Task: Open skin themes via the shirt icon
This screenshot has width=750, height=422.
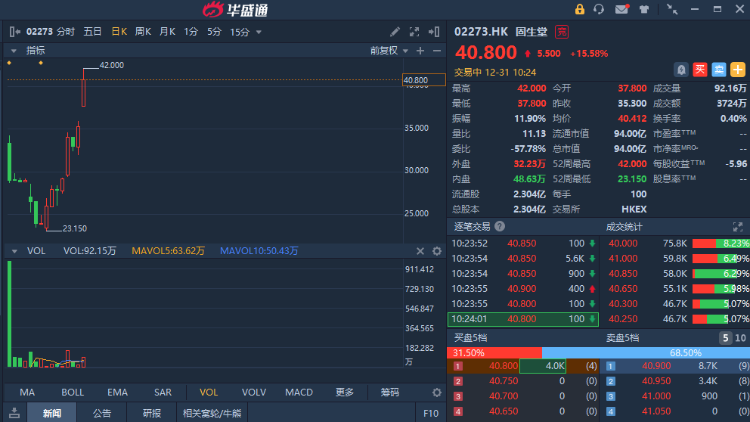Action: click(644, 9)
